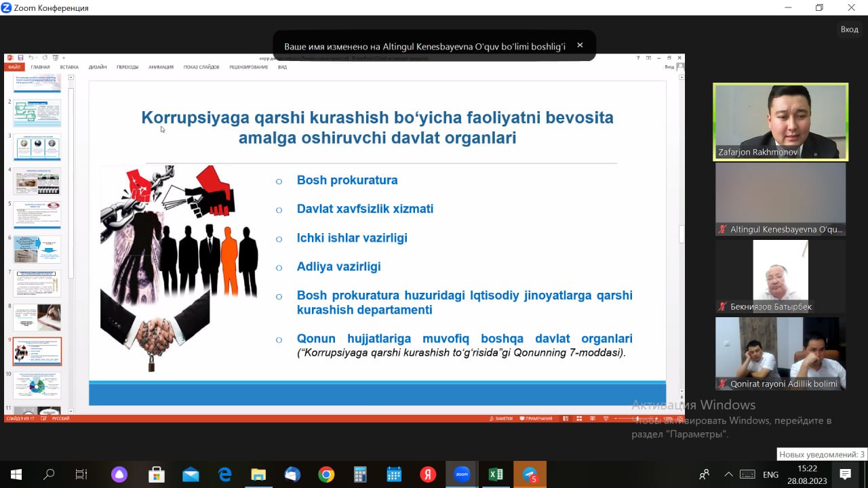868x488 pixels.
Task: Select Altingul Kenesbayevna participant tile
Action: 781,199
